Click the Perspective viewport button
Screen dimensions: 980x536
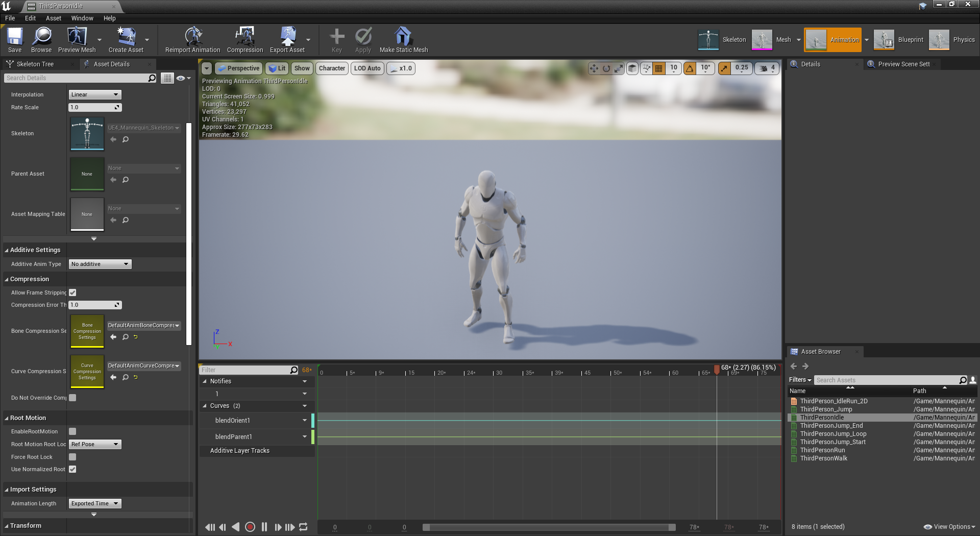pos(239,68)
